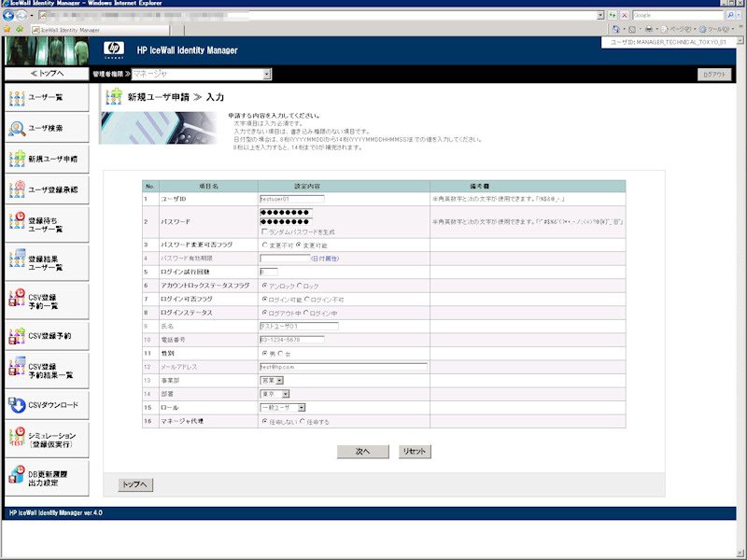Click the パスワード有効期限 input field
Screen dimensions: 747x560
pyautogui.click(x=285, y=259)
